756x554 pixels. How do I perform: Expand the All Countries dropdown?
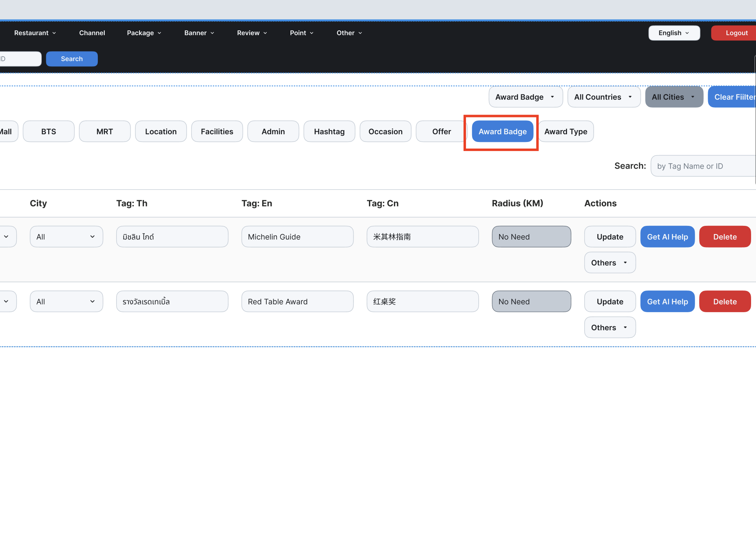[603, 97]
